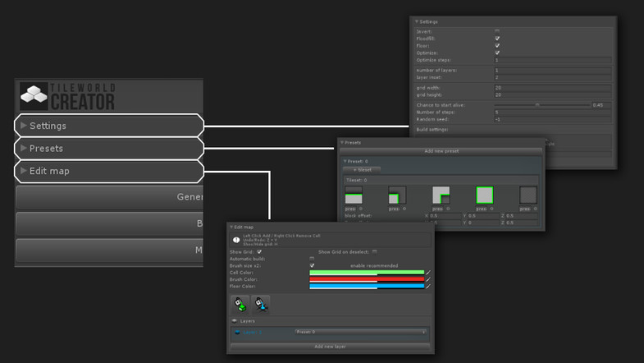This screenshot has height=363, width=644.
Task: Click the grid width field
Action: point(553,88)
